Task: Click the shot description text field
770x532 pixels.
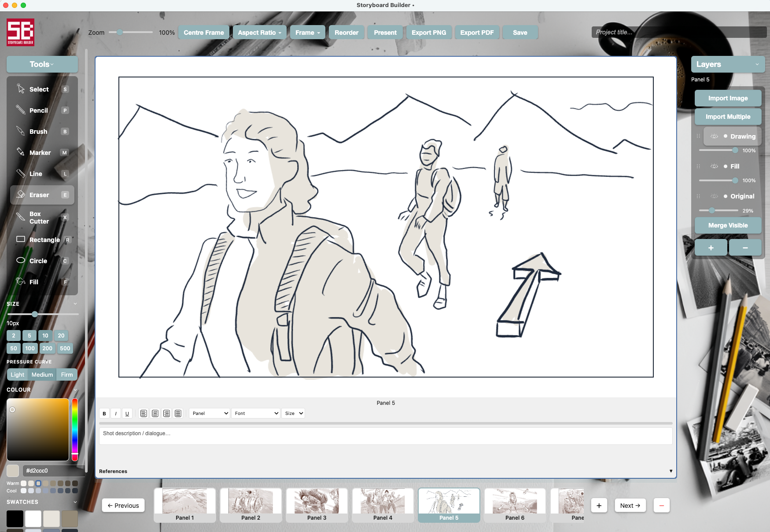Action: pos(386,435)
